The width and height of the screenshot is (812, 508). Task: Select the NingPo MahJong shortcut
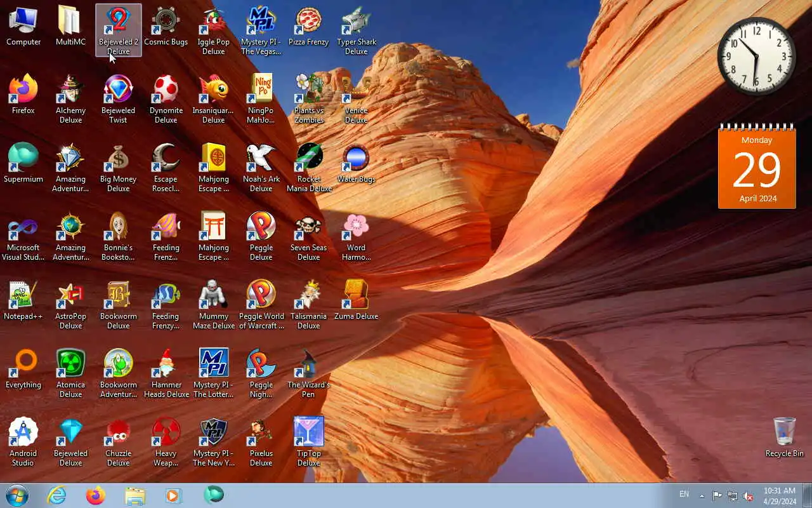(x=261, y=99)
